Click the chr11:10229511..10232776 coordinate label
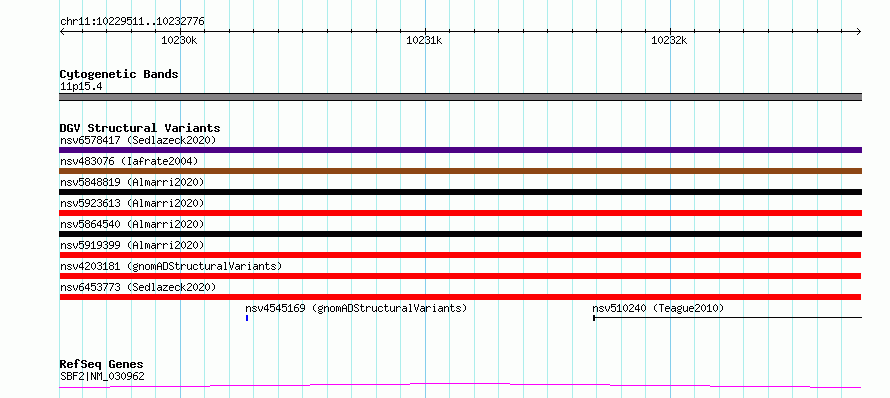 click(x=132, y=22)
